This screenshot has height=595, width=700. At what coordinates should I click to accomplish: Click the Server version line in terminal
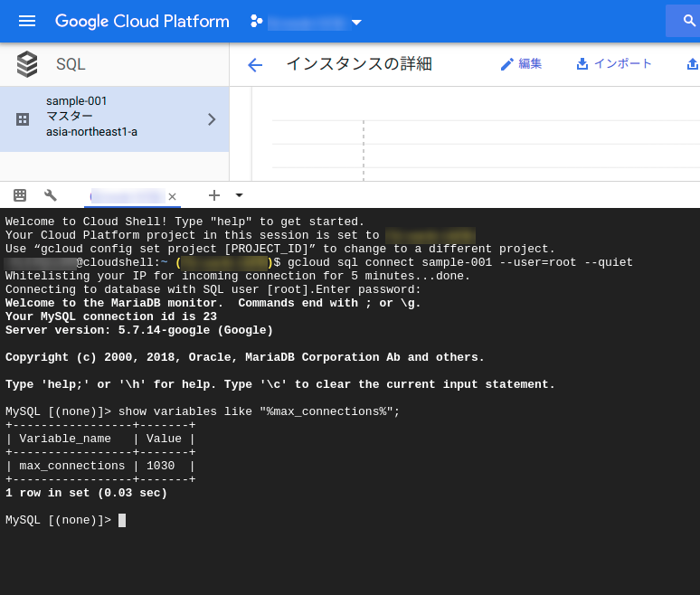139,330
